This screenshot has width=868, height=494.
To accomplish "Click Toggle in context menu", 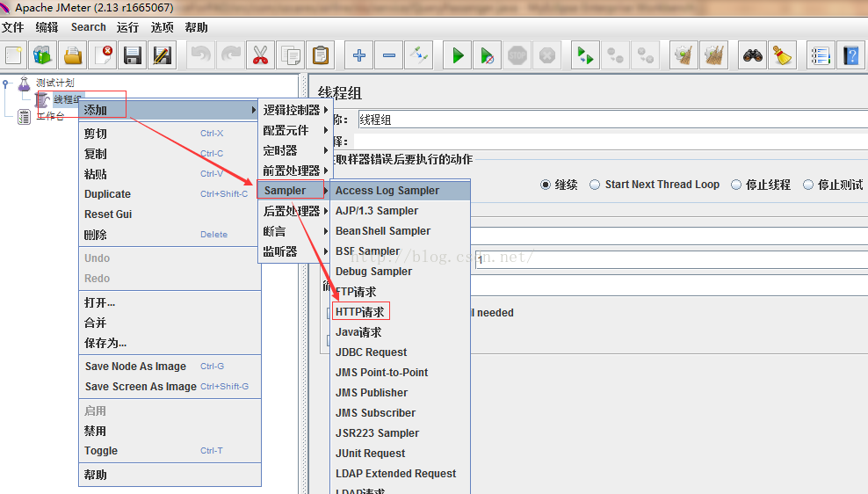I will coord(170,451).
